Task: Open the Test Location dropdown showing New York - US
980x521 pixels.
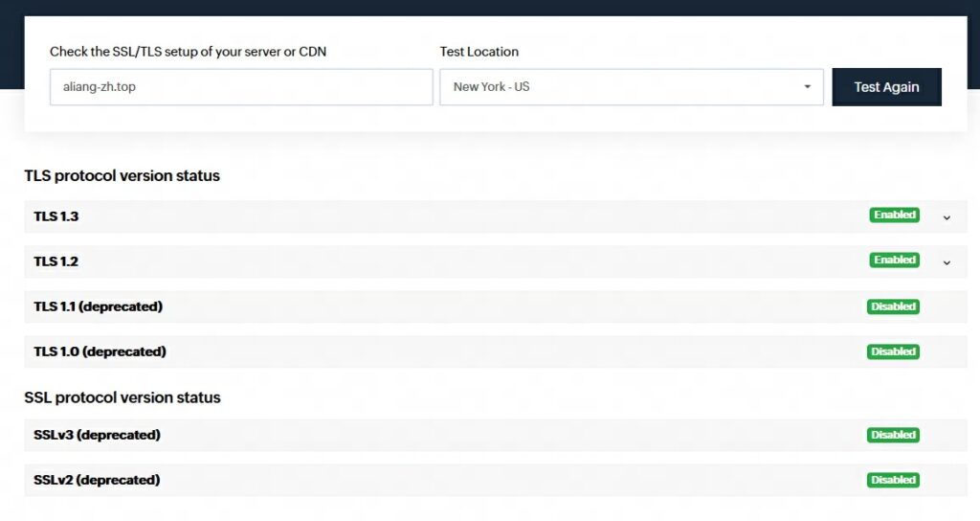Action: pos(631,87)
